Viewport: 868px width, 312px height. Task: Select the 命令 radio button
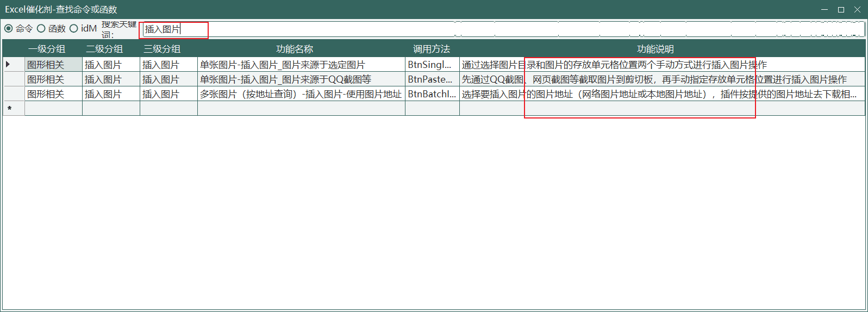tap(18, 28)
